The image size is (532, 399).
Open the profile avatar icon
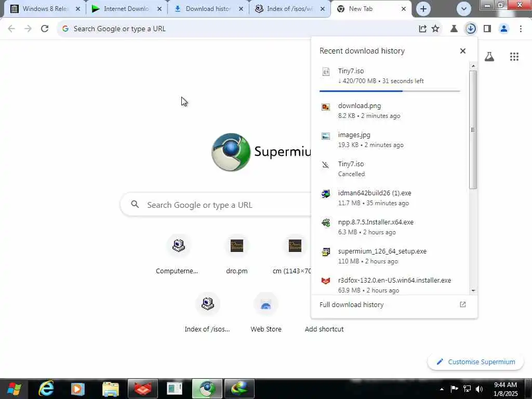504,29
